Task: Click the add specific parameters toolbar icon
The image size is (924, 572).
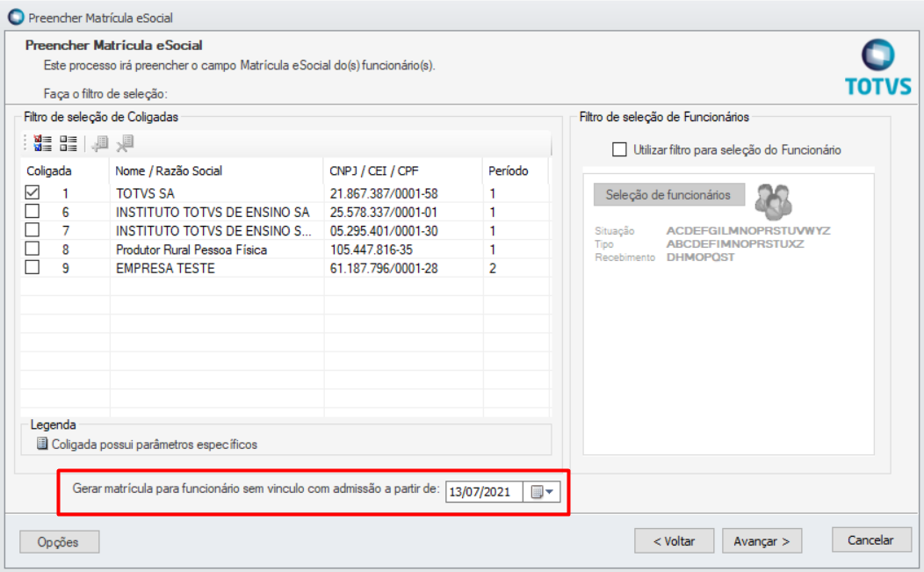Action: point(100,143)
